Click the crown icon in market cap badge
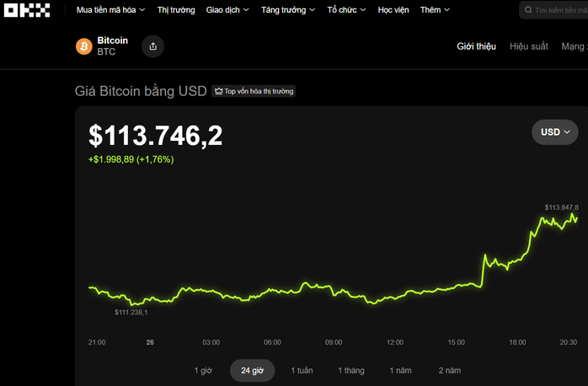This screenshot has width=588, height=386. pos(218,91)
